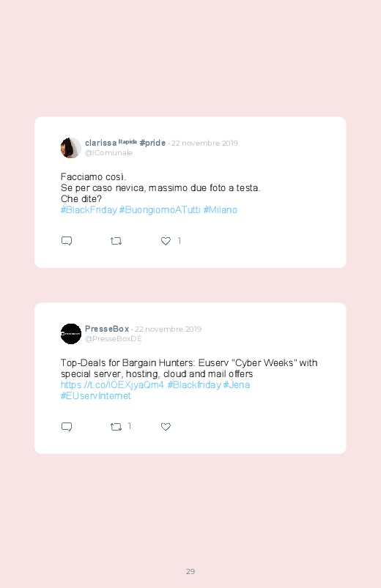Open clarissa's profile avatar
This screenshot has height=588, width=381.
click(x=71, y=148)
